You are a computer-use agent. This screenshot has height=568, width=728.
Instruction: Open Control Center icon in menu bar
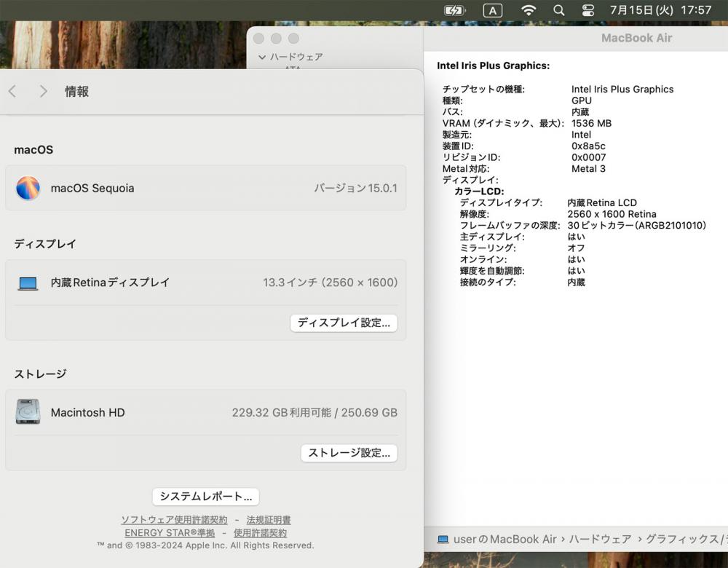pos(587,10)
